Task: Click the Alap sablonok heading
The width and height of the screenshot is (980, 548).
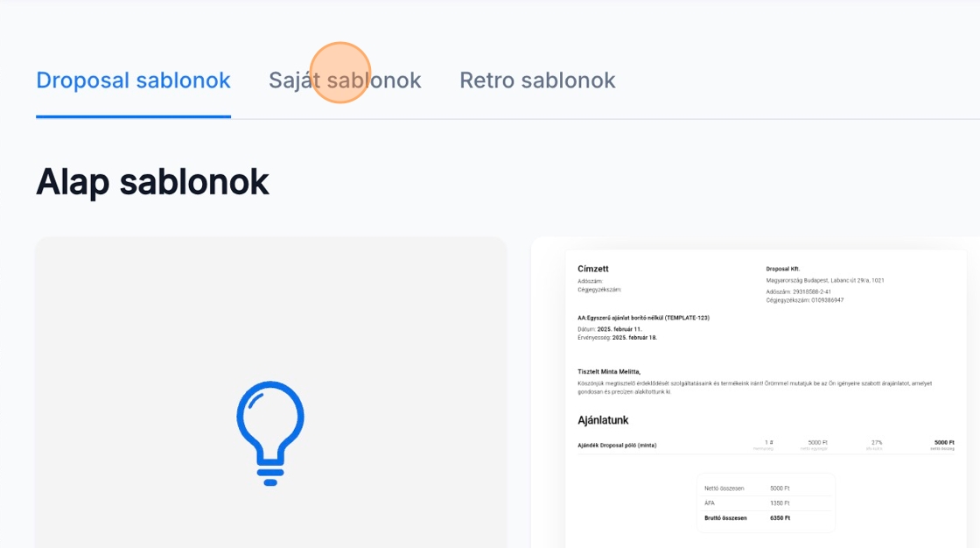Action: (x=152, y=181)
